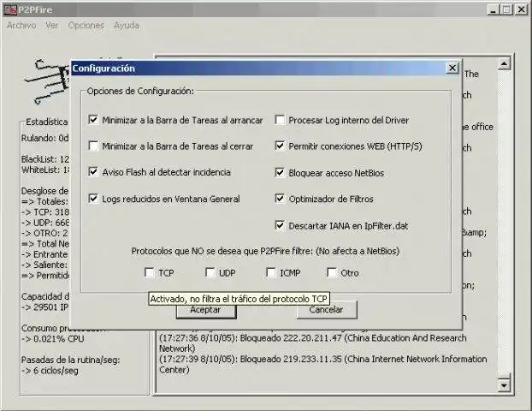Minimize the P2PFire main window
The image size is (532, 411).
tap(493, 10)
